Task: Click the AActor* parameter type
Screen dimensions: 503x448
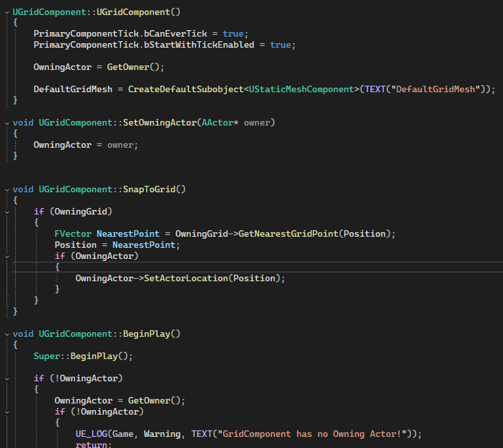Action: [x=220, y=122]
